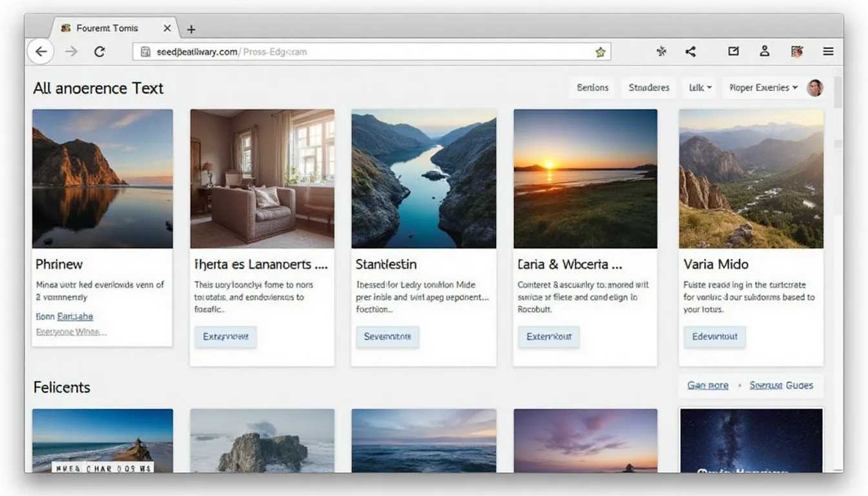This screenshot has width=868, height=496.
Task: Open the rocky sea stack thumbnail
Action: pos(262,440)
